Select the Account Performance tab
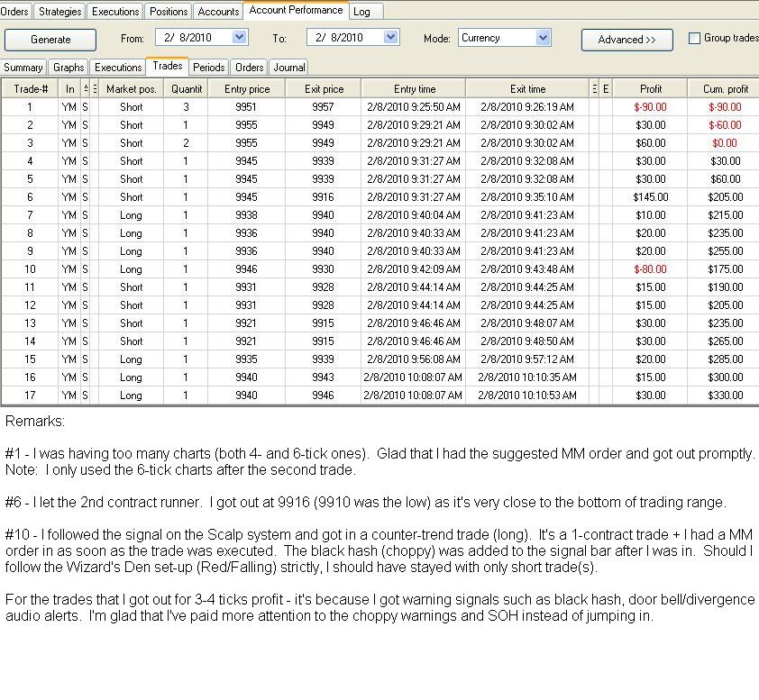The width and height of the screenshot is (759, 700). point(296,10)
